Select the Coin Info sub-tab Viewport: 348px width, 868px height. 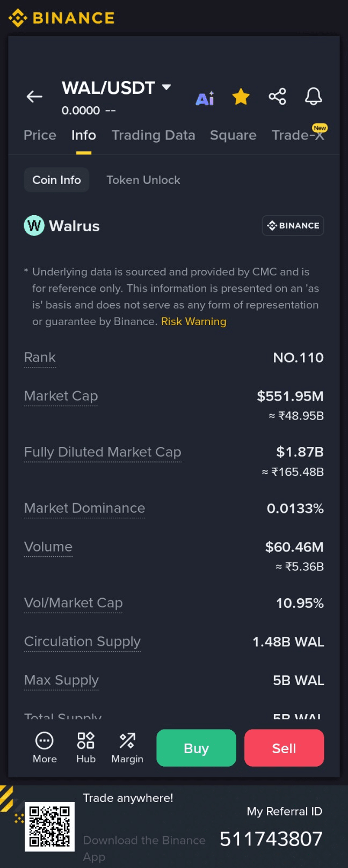pos(56,180)
